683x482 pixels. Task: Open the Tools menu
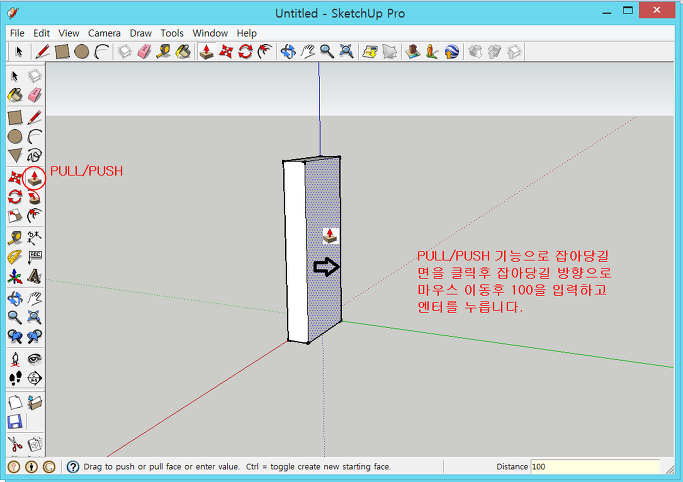click(x=172, y=33)
